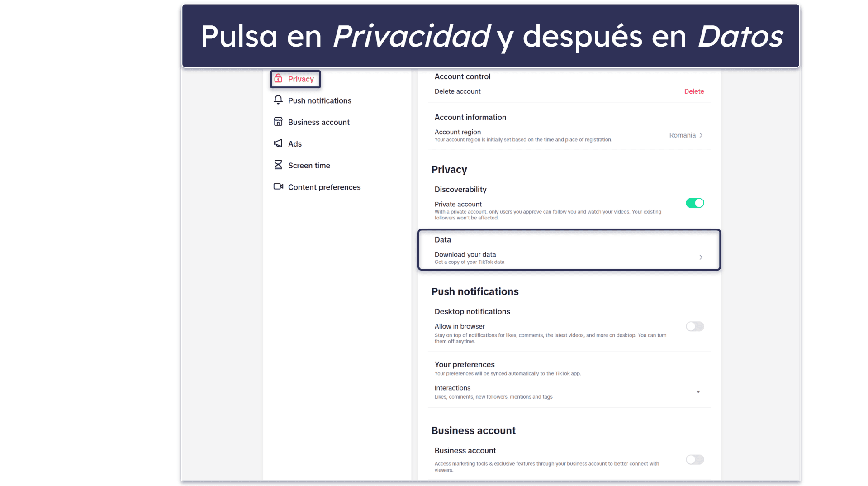Open Content preferences in sidebar
This screenshot has width=868, height=486.
tap(324, 187)
